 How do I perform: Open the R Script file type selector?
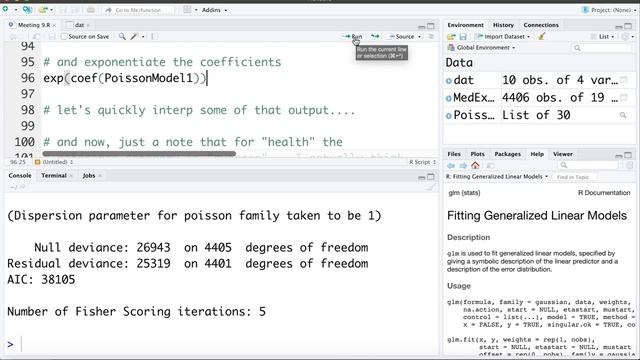[x=422, y=162]
